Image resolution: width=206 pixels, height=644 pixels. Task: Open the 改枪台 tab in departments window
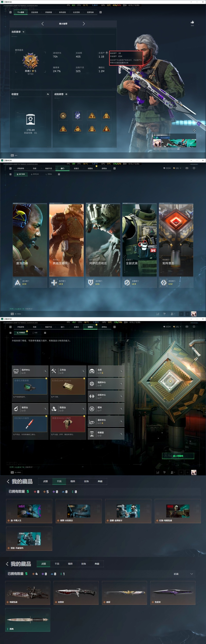pyautogui.click(x=104, y=168)
